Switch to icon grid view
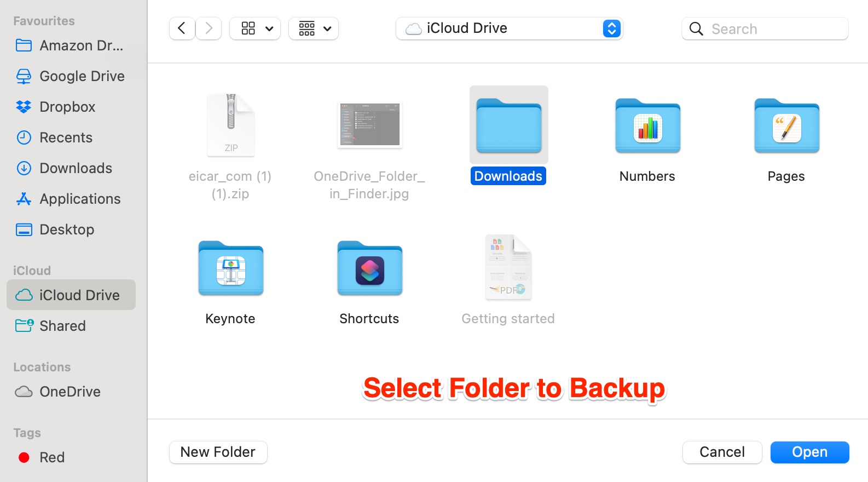868x482 pixels. click(248, 28)
